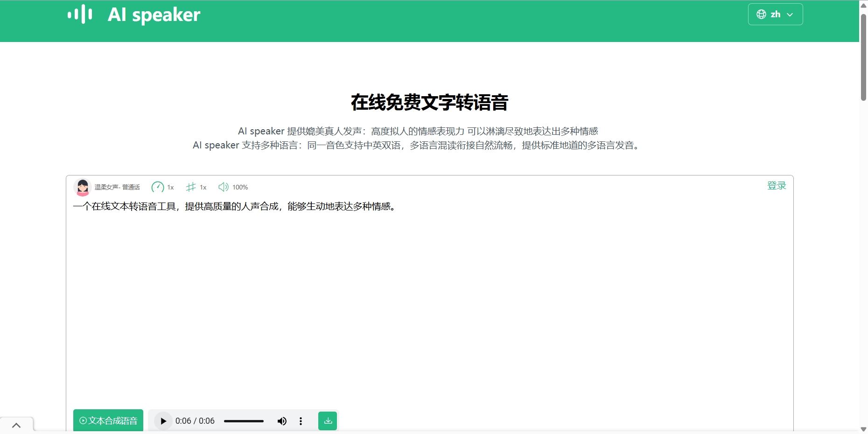Click the 登录 login link

coord(777,185)
